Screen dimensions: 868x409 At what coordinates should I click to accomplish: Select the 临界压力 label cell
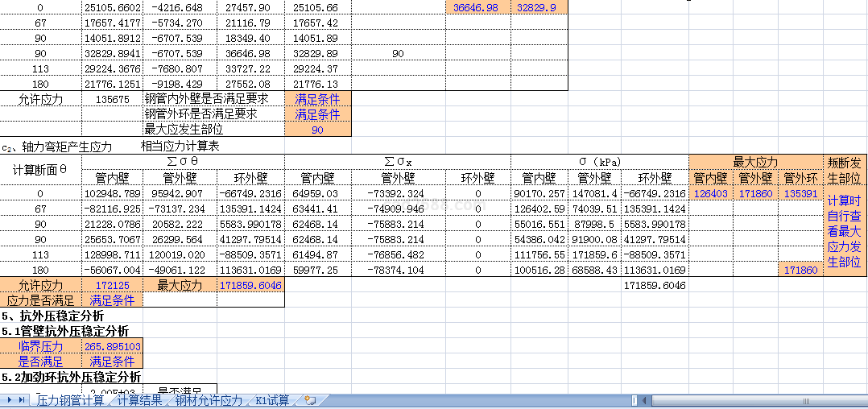tap(40, 346)
